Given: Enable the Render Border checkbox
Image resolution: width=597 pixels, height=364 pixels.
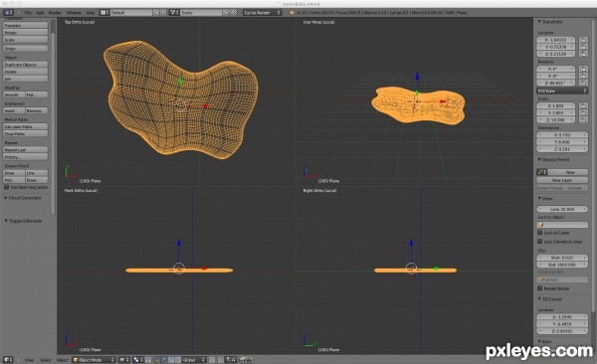Looking at the screenshot, I should [x=540, y=288].
